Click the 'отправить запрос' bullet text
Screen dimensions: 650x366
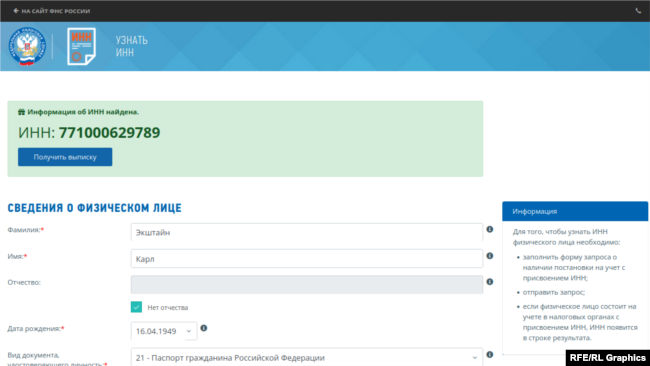pos(554,292)
